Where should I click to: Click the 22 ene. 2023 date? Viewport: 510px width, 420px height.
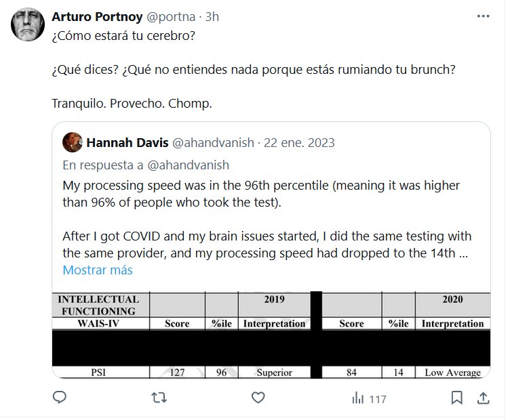(x=298, y=143)
